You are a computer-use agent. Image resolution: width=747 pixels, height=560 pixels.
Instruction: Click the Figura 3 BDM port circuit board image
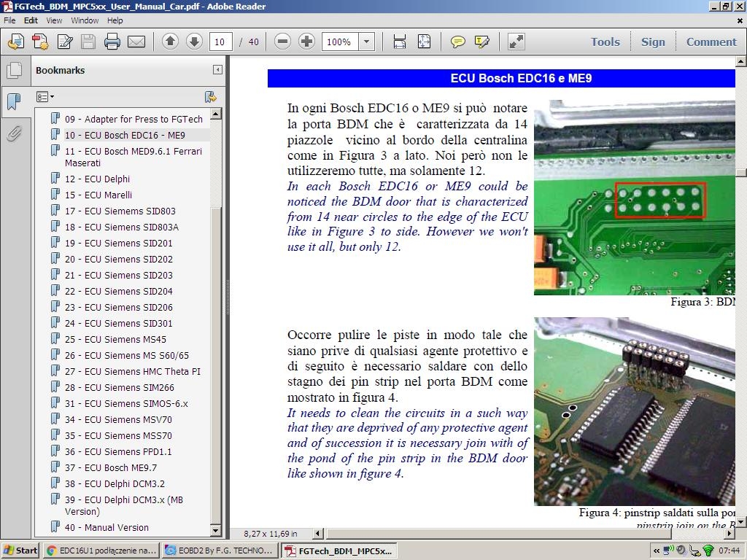pos(635,197)
